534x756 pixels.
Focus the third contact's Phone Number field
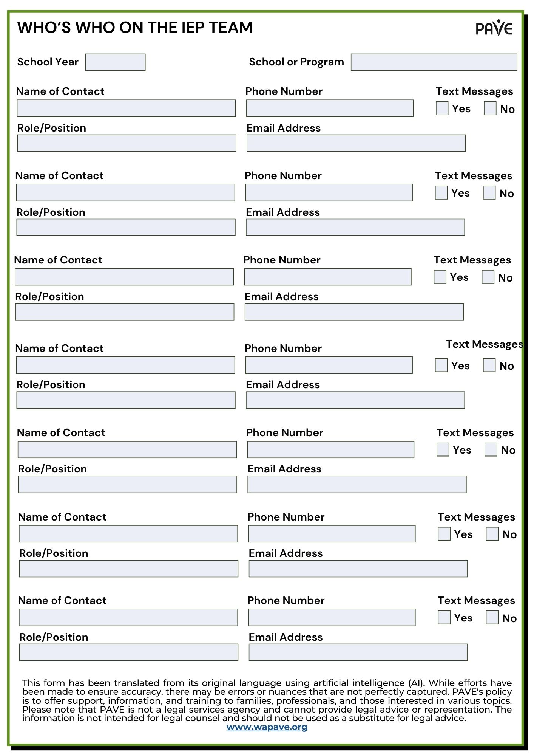(327, 277)
